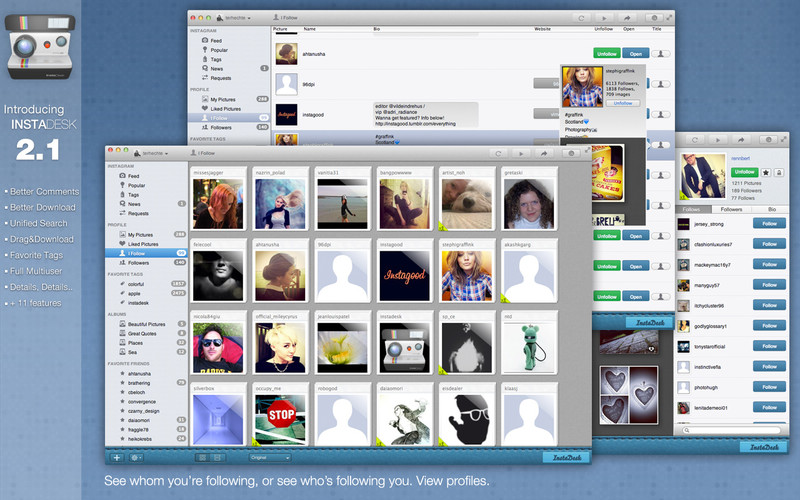
Task: Click the plus add button at bottom left
Action: [118, 457]
